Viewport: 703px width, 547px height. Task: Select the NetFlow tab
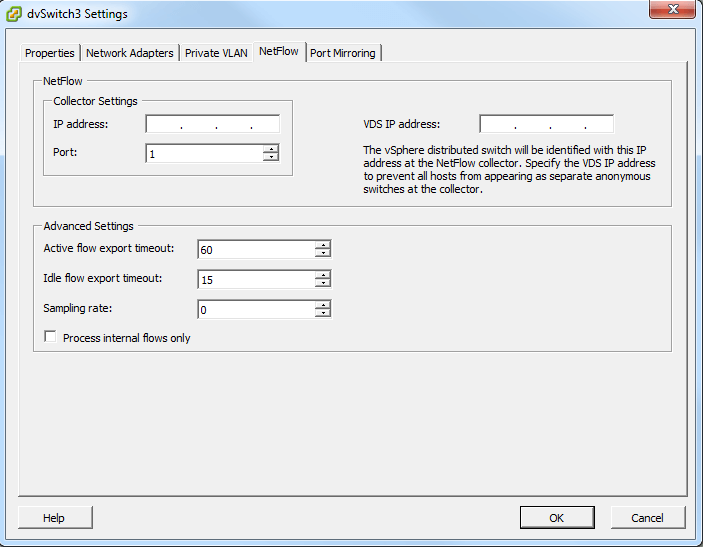click(279, 52)
